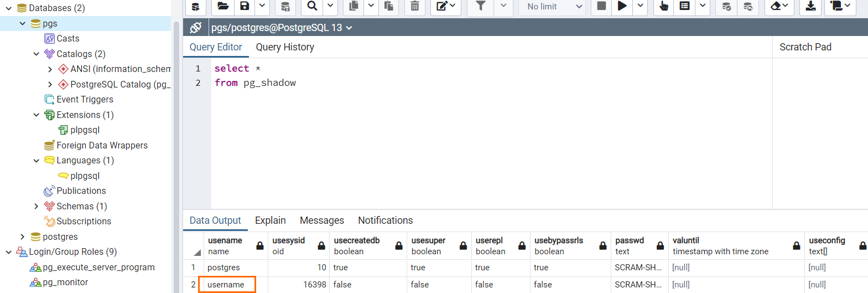Click the connection status icon beside pgs/postgres

click(x=196, y=28)
